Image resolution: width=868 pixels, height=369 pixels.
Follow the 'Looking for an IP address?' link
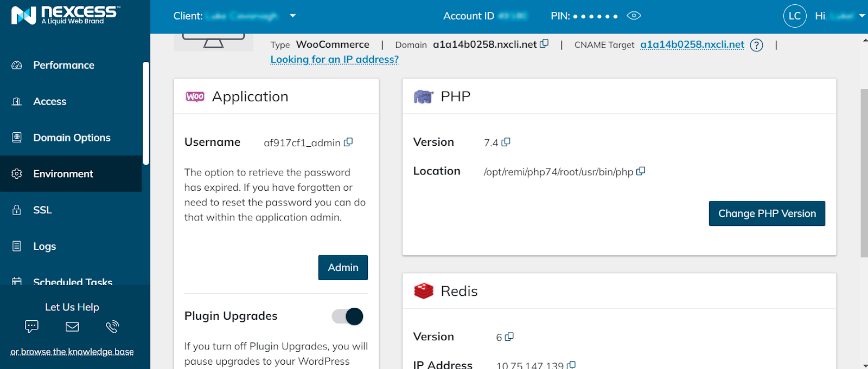click(334, 60)
